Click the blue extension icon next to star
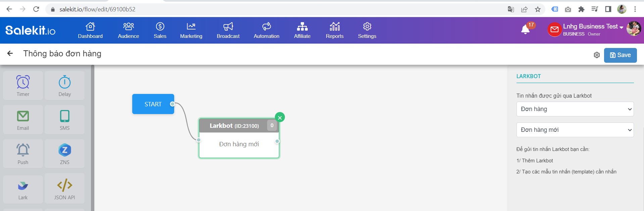Image resolution: width=644 pixels, height=211 pixels. pyautogui.click(x=555, y=9)
